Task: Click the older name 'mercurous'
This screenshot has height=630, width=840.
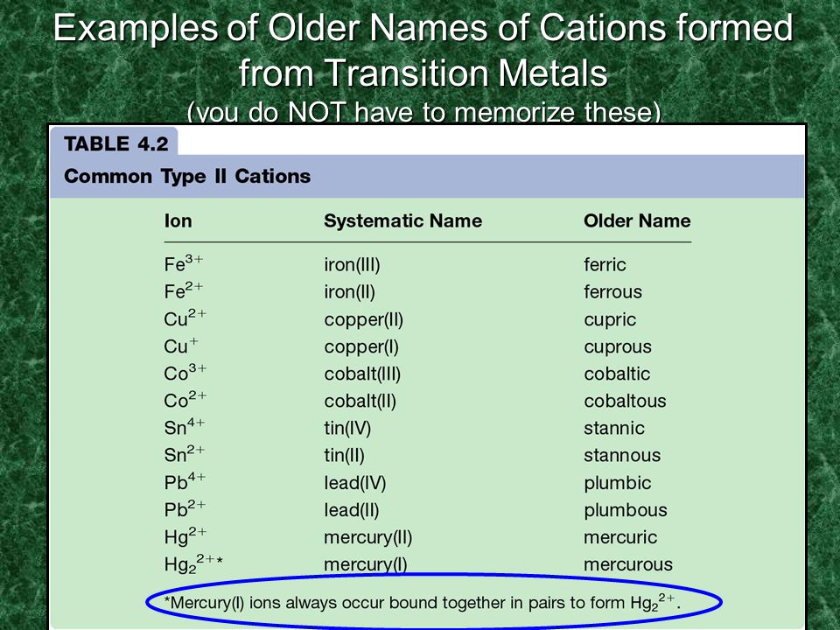Action: (x=628, y=564)
